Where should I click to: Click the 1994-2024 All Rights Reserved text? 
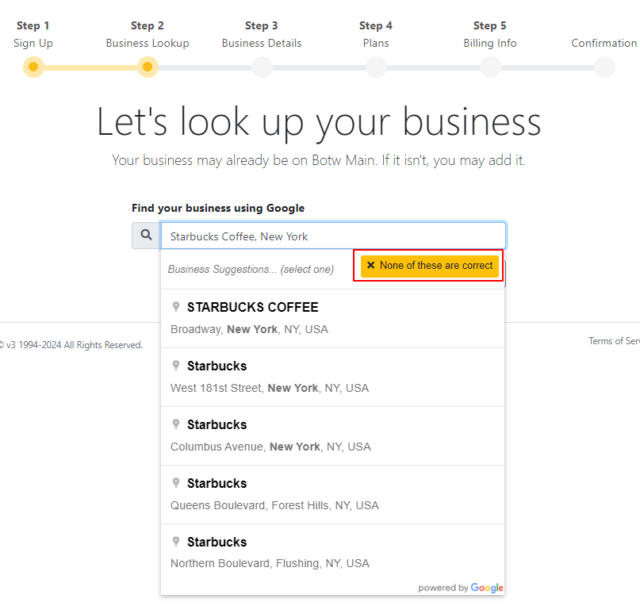tap(71, 345)
